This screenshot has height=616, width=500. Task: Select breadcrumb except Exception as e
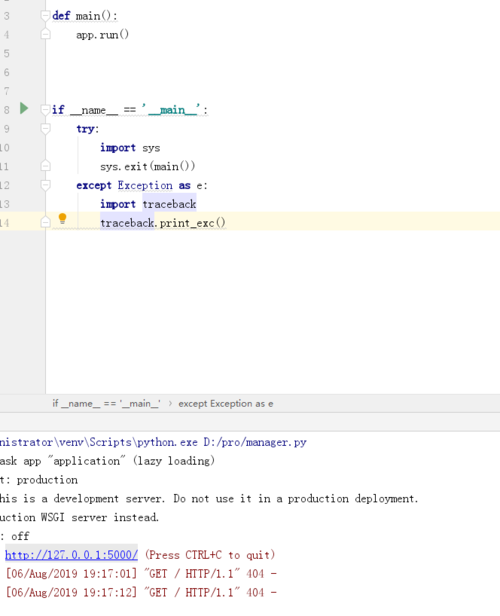pos(226,403)
